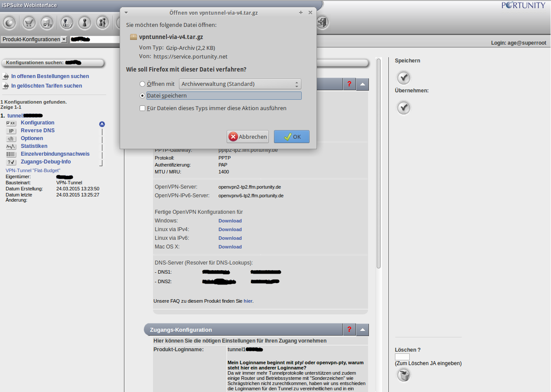The image size is (551, 392).
Task: Open the Statistiken chart icon
Action: point(11,147)
